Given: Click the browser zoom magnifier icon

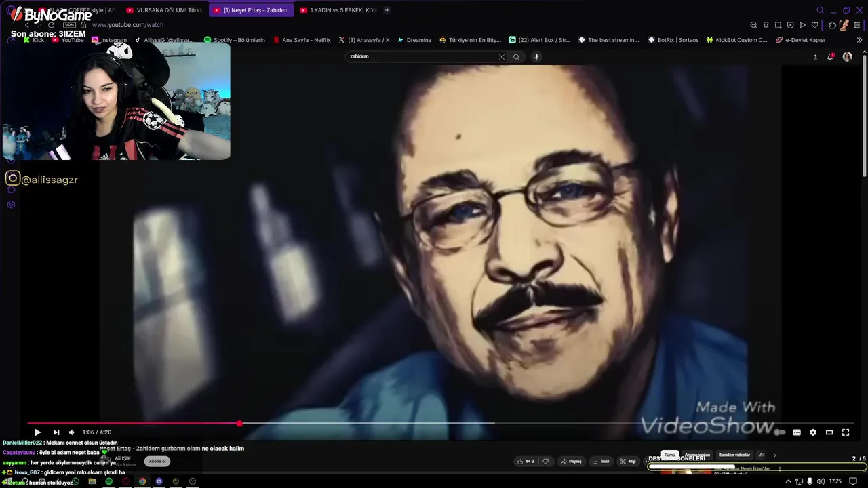Looking at the screenshot, I should (x=753, y=25).
